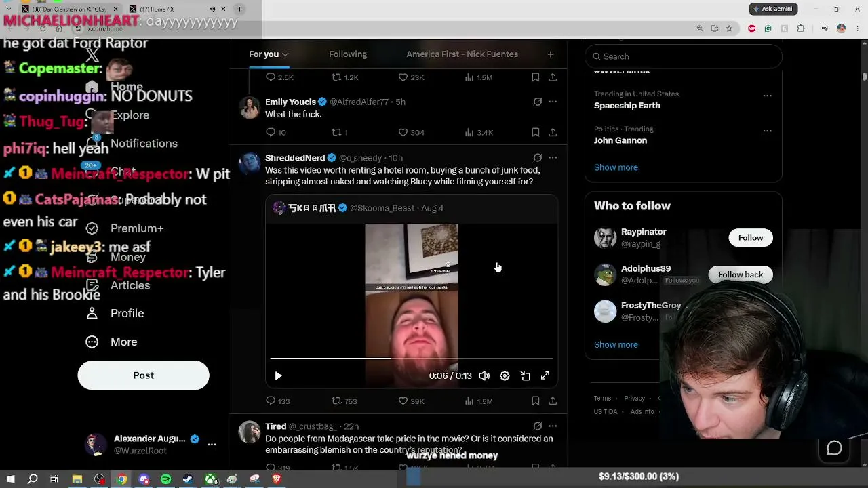The width and height of the screenshot is (868, 488).
Task: Open the John Gannon trending topic
Action: pyautogui.click(x=620, y=140)
